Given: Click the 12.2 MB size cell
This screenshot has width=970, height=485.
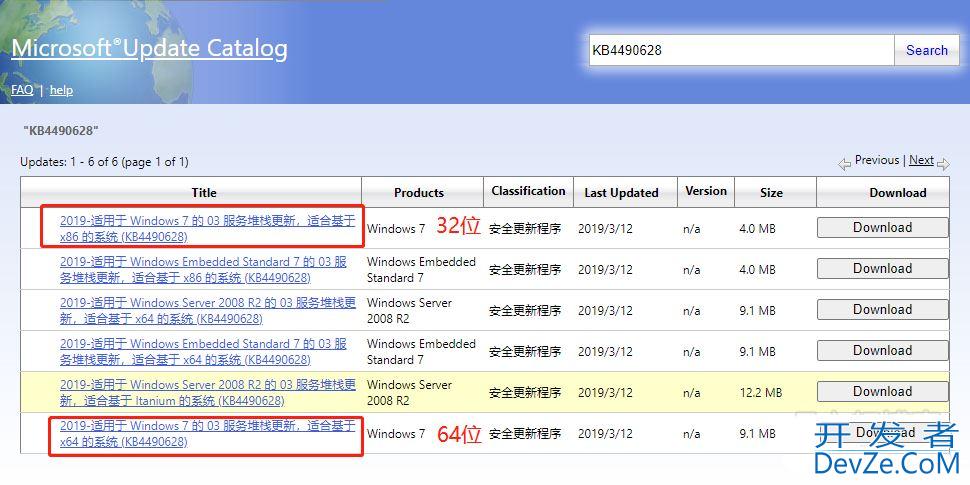Looking at the screenshot, I should pyautogui.click(x=760, y=393).
